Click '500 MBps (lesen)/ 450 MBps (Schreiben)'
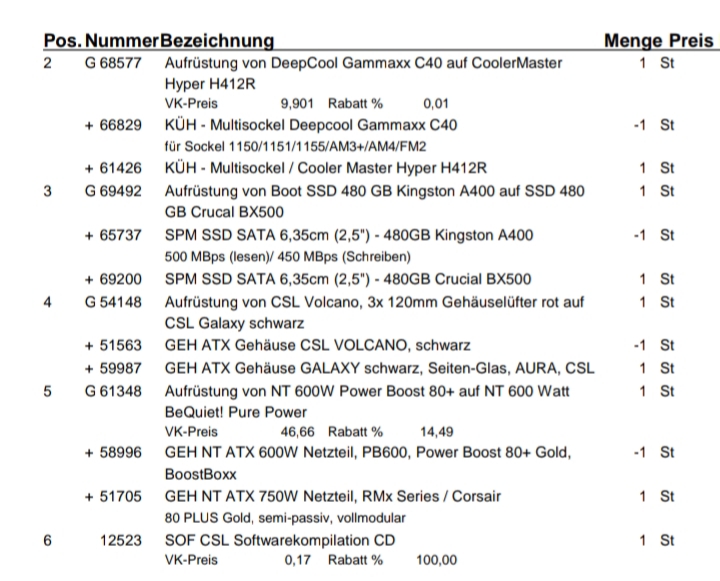720x581 pixels. click(287, 257)
